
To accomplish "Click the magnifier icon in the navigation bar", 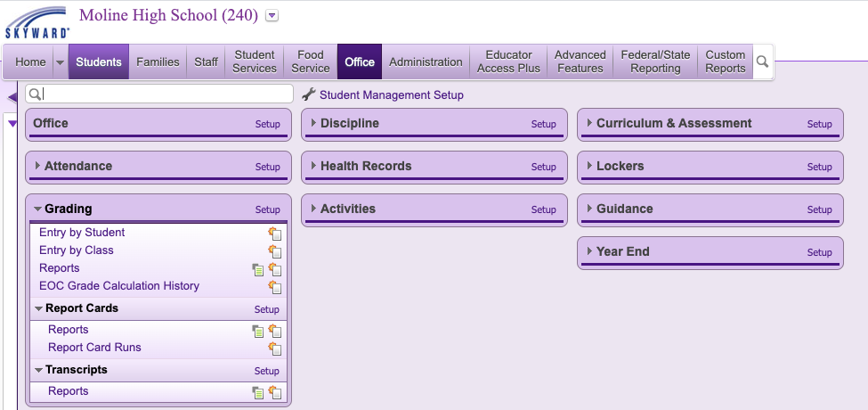I will [762, 61].
